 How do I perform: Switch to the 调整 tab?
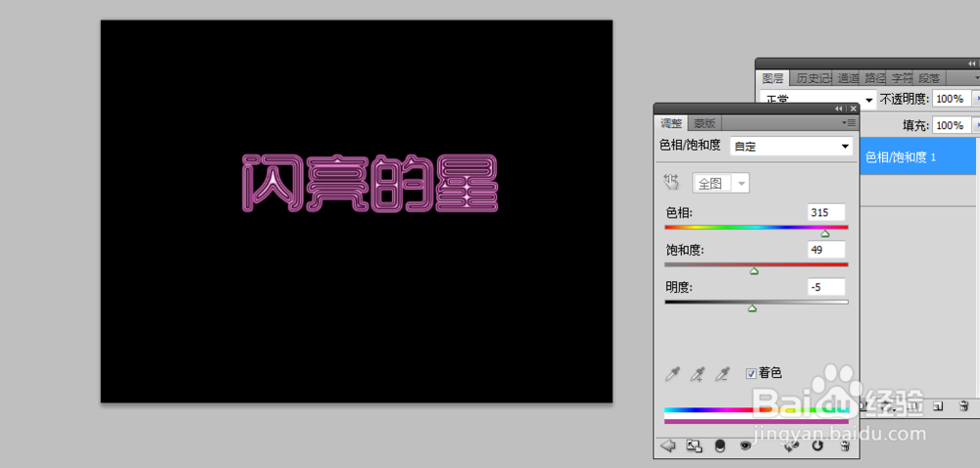[x=671, y=123]
